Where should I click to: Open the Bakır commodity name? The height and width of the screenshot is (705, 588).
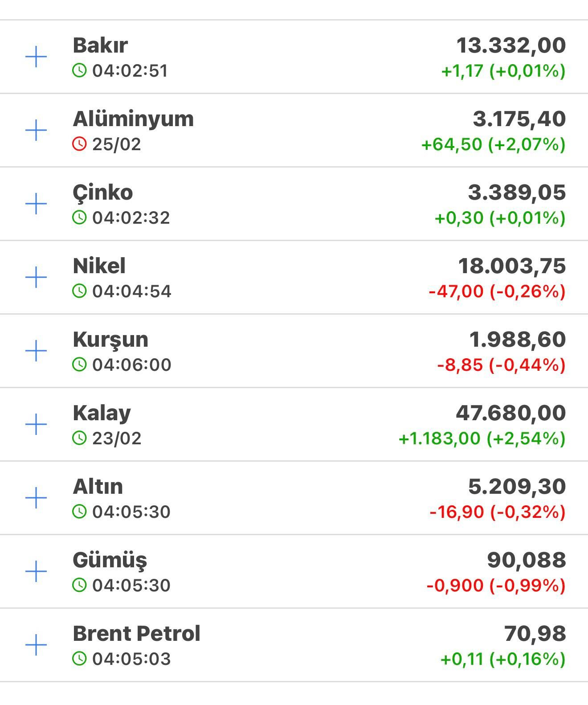[100, 45]
